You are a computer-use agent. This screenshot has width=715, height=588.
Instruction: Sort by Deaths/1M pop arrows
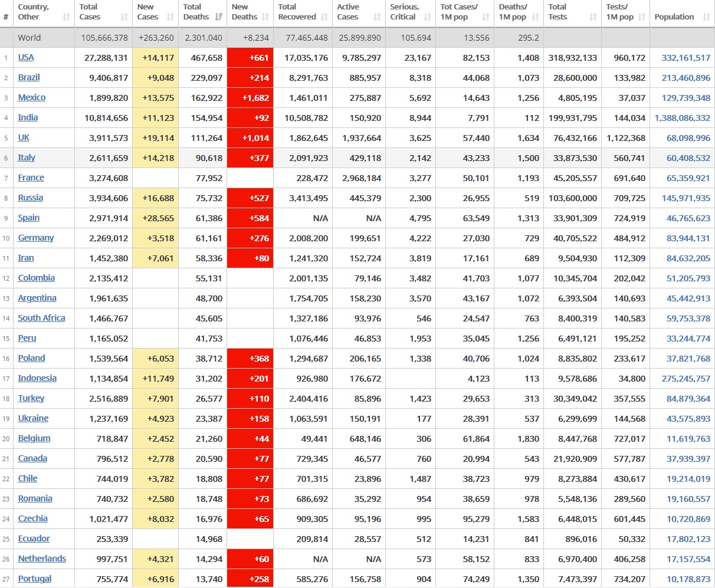[x=536, y=17]
